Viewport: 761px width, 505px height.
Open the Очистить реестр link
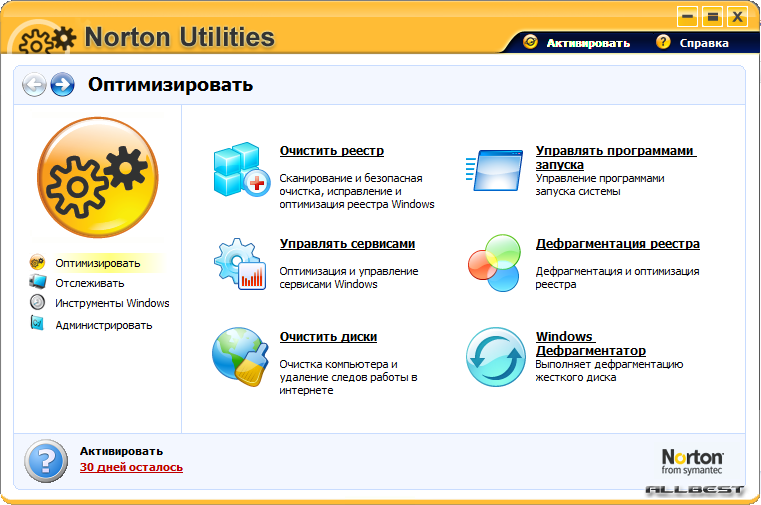331,151
